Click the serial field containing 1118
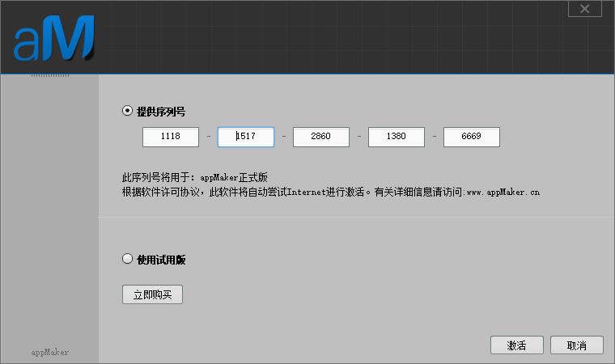The width and height of the screenshot is (615, 364). (x=171, y=137)
